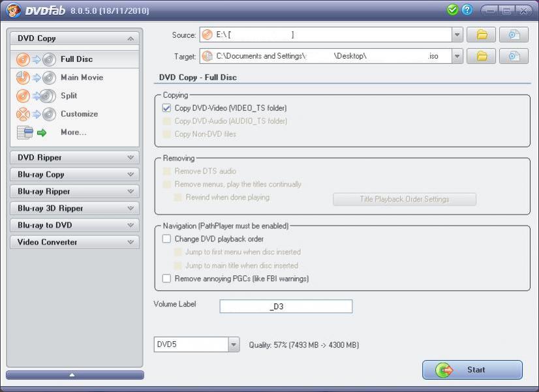Select Customize copy mode
The height and width of the screenshot is (392, 539).
(x=74, y=114)
